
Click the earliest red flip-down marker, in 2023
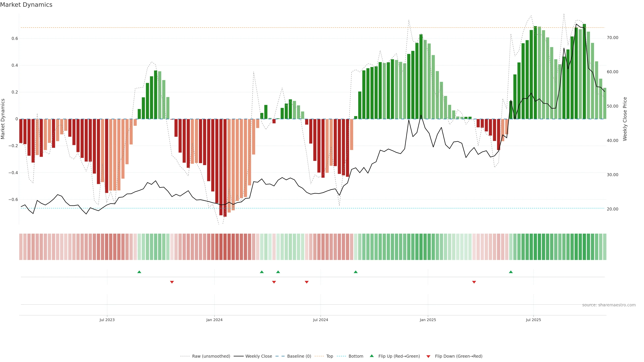pyautogui.click(x=172, y=282)
